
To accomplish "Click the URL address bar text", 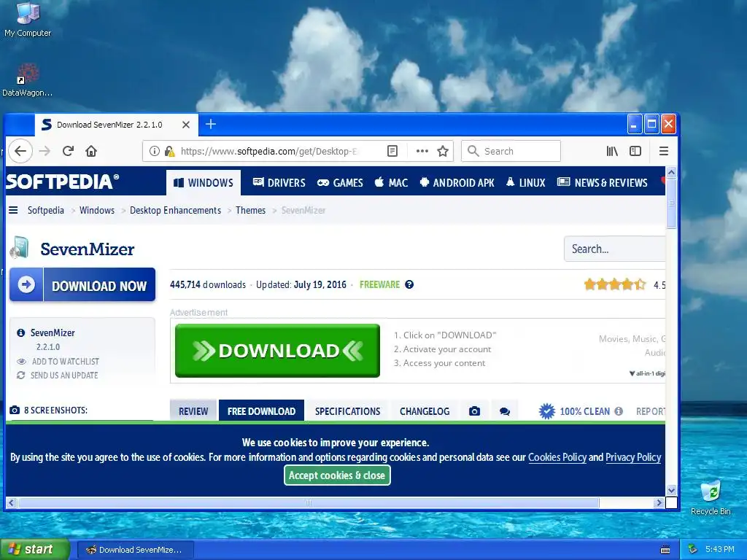I will point(268,151).
